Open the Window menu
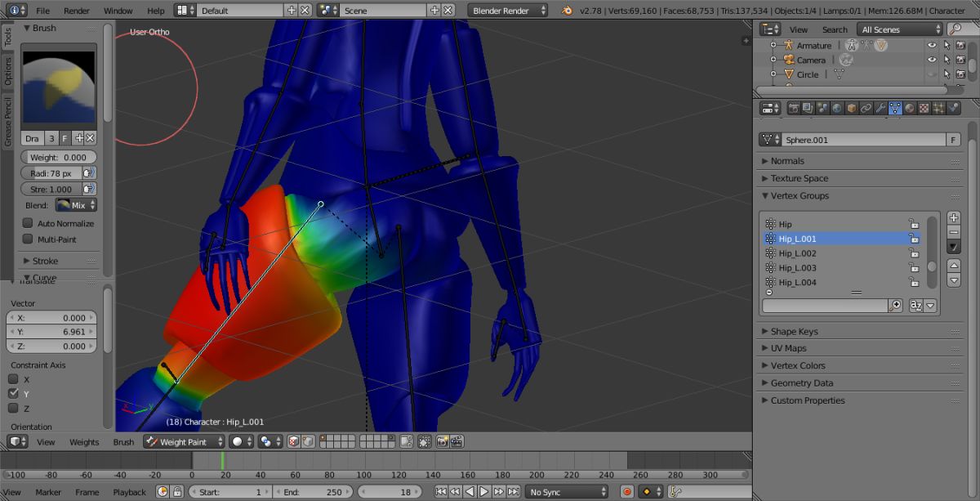Viewport: 980px width, 501px height. pos(118,11)
